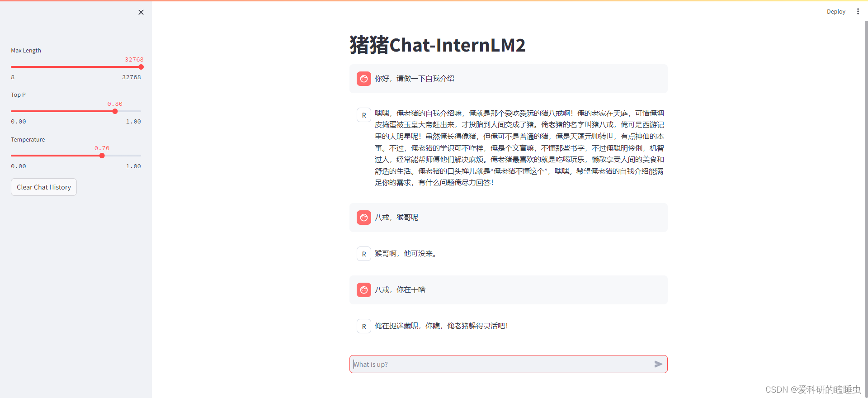Click the 'Top P' label
This screenshot has height=398, width=868.
[x=18, y=95]
